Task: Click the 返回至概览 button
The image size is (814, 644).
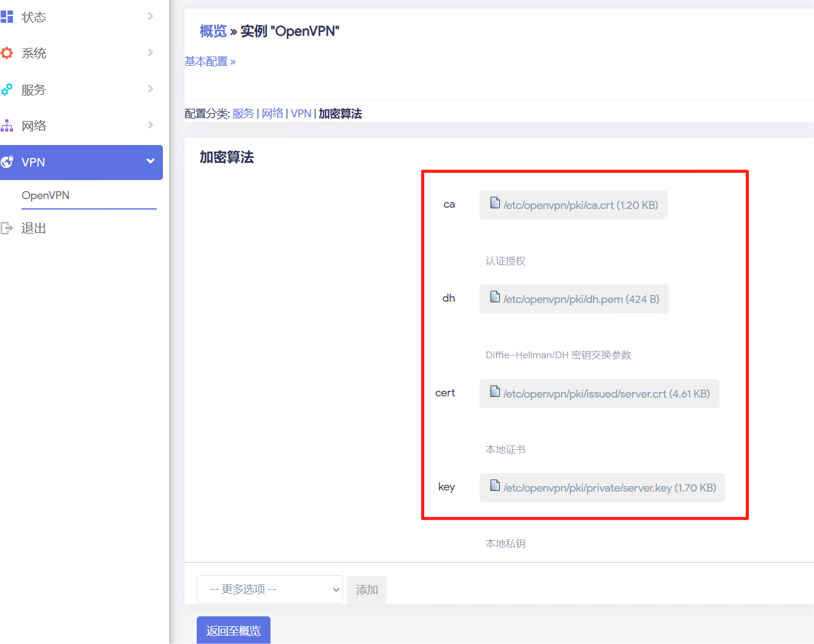Action: 234,630
